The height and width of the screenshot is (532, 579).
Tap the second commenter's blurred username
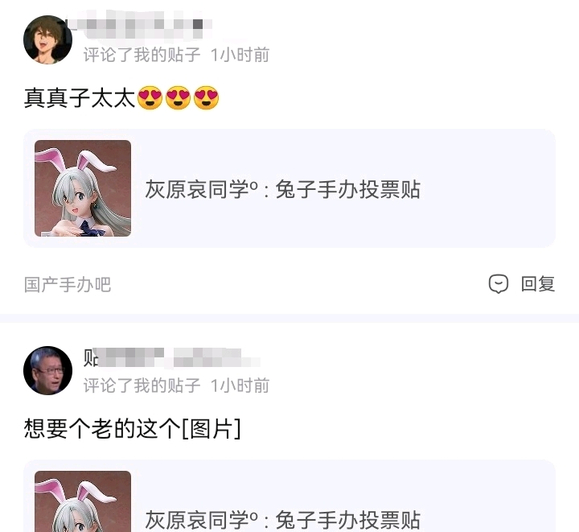172,357
